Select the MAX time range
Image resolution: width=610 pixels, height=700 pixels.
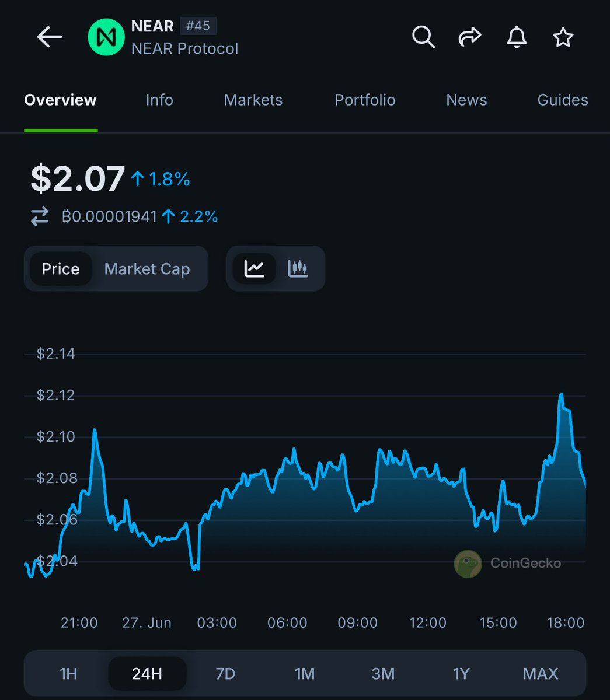tap(541, 674)
